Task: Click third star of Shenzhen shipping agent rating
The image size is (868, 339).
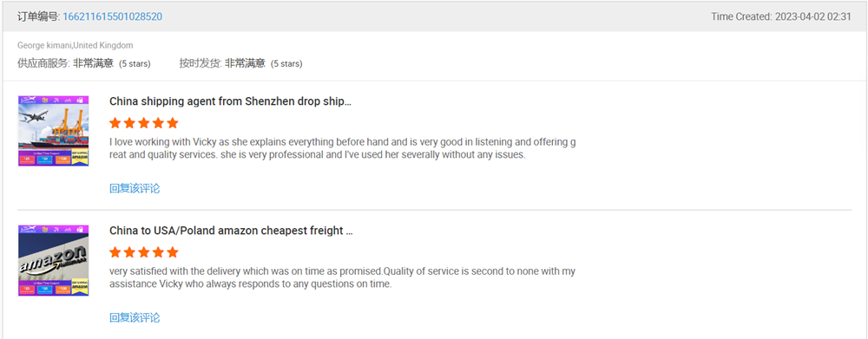Action: click(144, 123)
